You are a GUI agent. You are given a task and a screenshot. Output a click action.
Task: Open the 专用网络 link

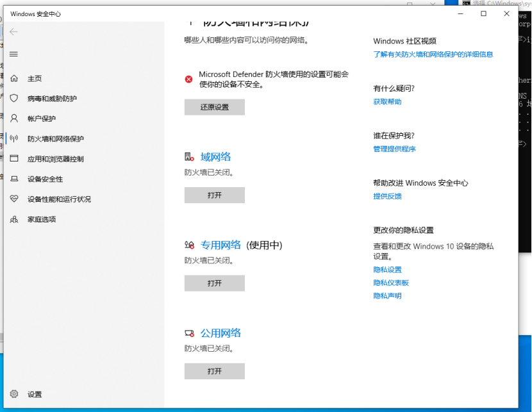tap(220, 245)
